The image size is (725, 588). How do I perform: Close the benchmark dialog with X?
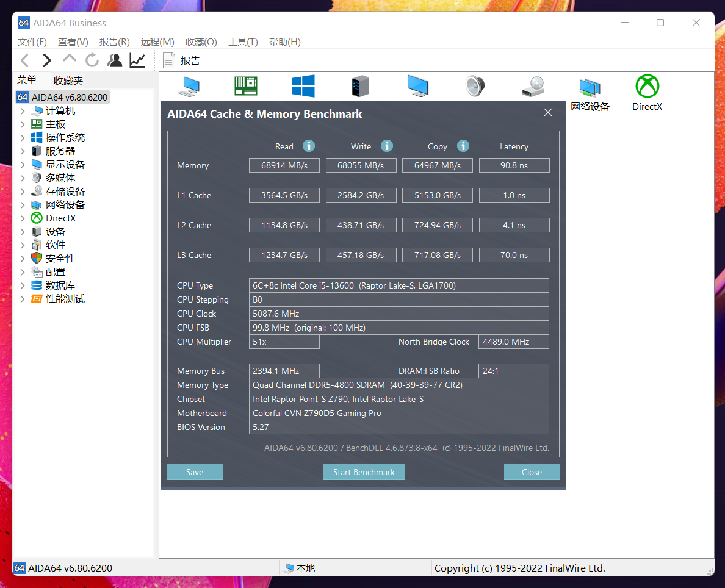(x=548, y=112)
